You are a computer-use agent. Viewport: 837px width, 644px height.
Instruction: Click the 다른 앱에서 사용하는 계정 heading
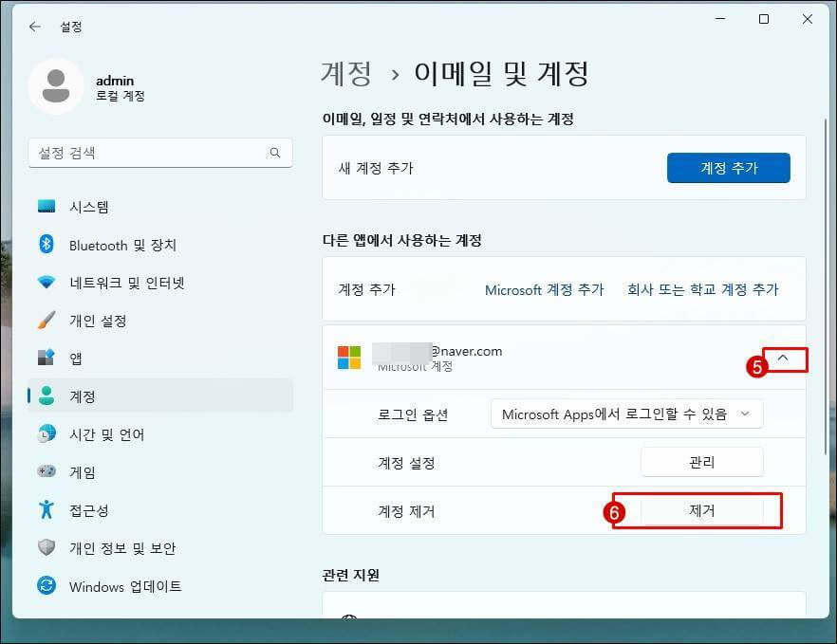pos(402,240)
